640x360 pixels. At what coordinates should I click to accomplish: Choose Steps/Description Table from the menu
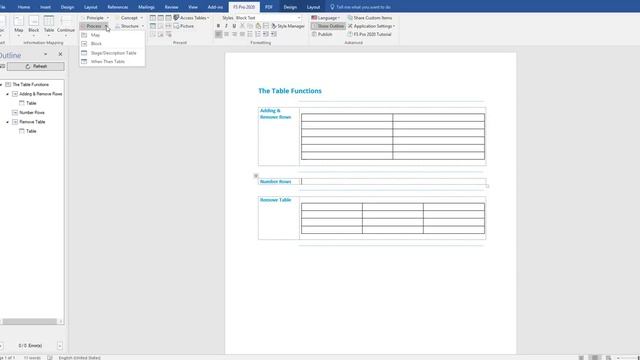(x=112, y=53)
